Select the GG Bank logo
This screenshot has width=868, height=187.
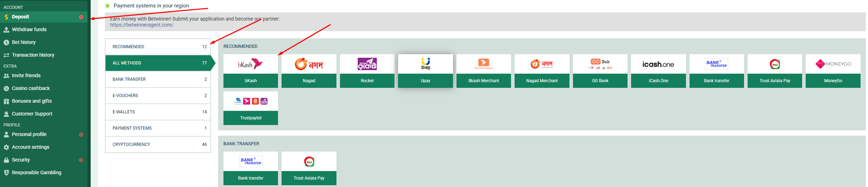(600, 64)
